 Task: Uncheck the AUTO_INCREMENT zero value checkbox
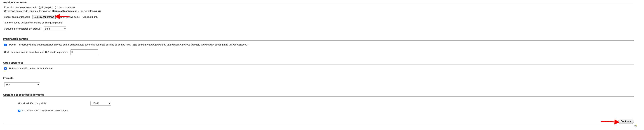19,111
